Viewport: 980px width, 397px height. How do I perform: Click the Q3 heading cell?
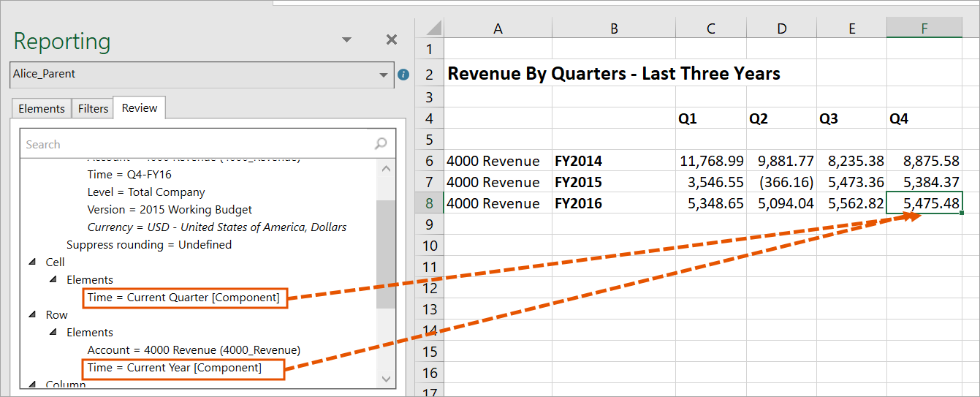(x=851, y=118)
